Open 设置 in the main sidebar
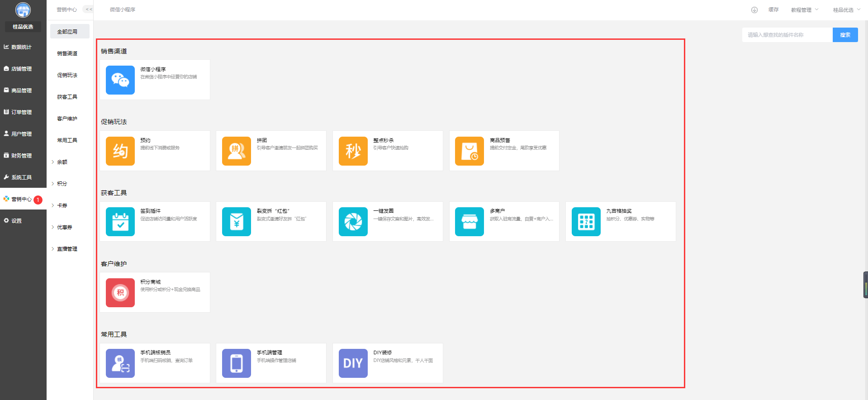 coord(23,221)
